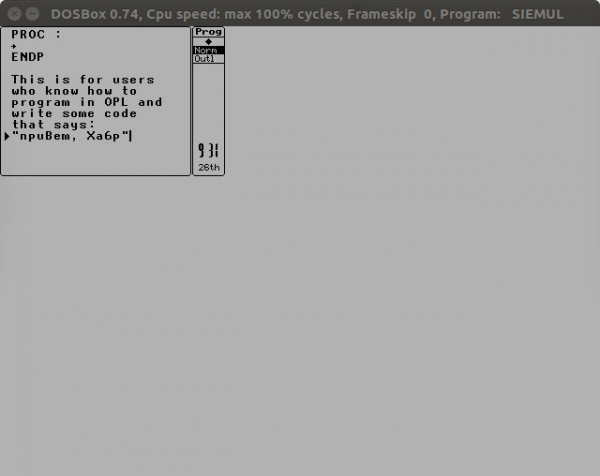Select the Norm view mode
Screen dimensions: 600x476
209,50
